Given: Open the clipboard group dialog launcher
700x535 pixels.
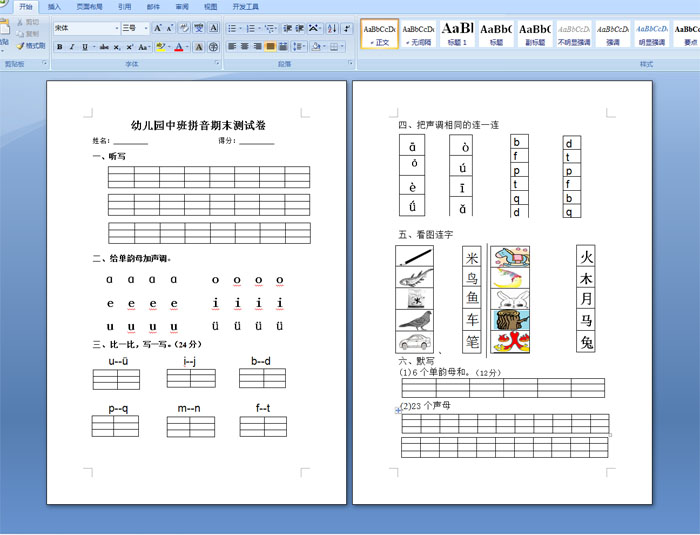Looking at the screenshot, I should point(44,63).
